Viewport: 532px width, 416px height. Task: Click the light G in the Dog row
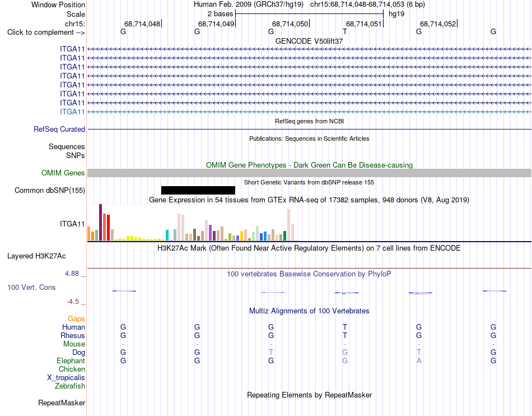[345, 352]
